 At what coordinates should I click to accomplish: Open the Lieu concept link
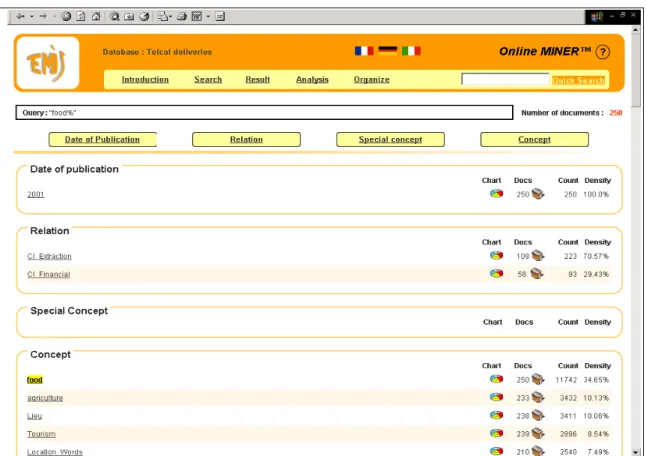[35, 416]
